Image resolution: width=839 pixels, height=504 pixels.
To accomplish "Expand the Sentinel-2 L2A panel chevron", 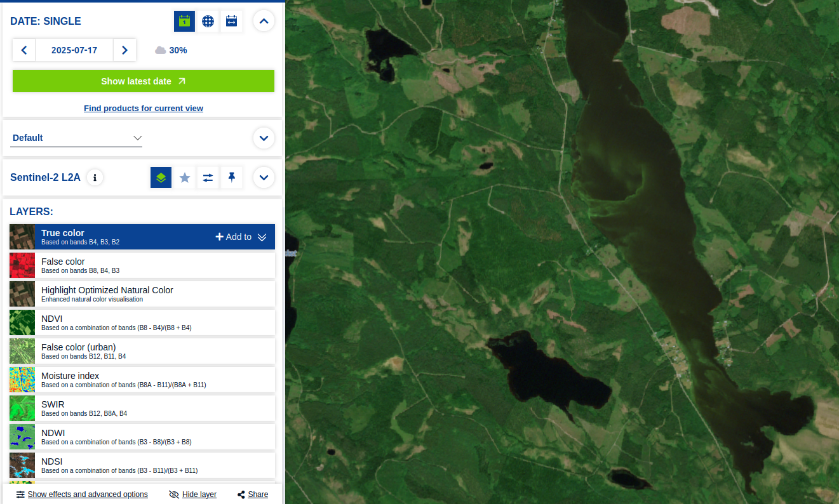I will (x=264, y=178).
